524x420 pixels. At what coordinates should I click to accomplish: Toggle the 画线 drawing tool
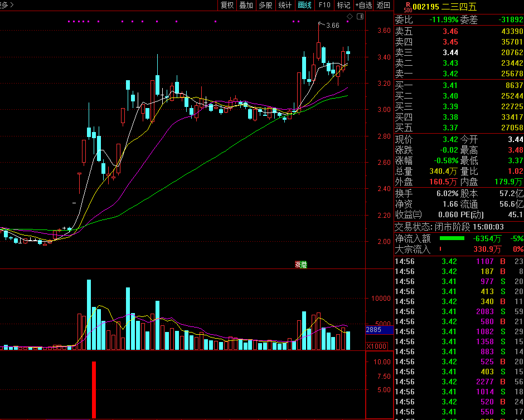click(304, 6)
